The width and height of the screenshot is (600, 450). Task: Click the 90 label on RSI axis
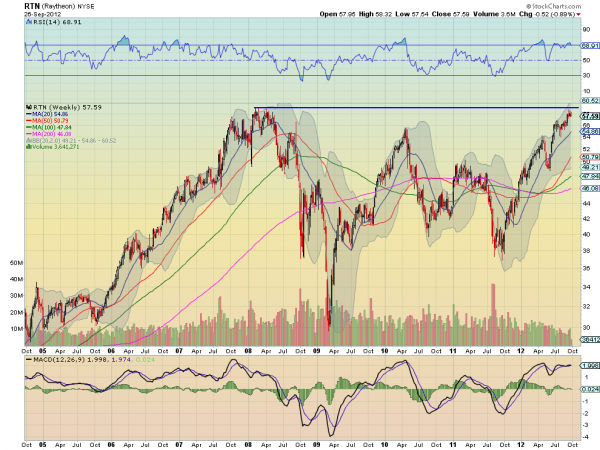click(586, 29)
